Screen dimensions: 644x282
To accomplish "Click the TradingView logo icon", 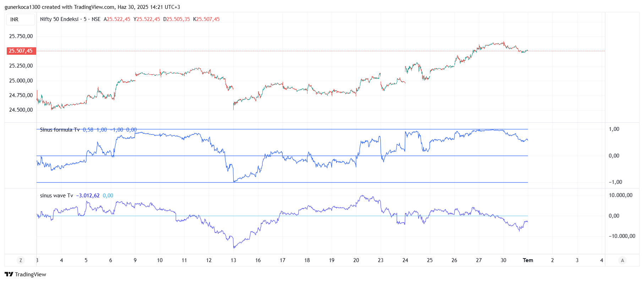I will point(9,274).
